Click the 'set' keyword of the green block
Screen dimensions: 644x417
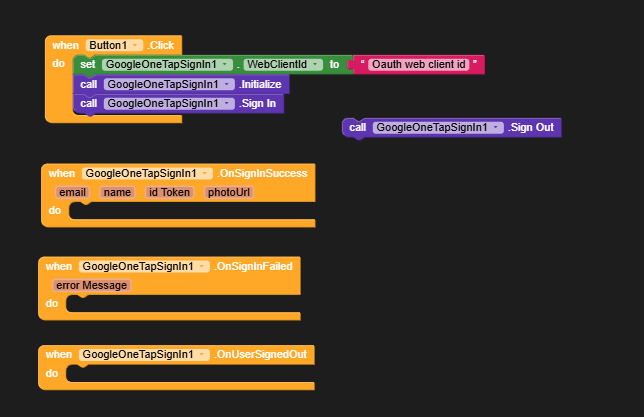tap(87, 65)
